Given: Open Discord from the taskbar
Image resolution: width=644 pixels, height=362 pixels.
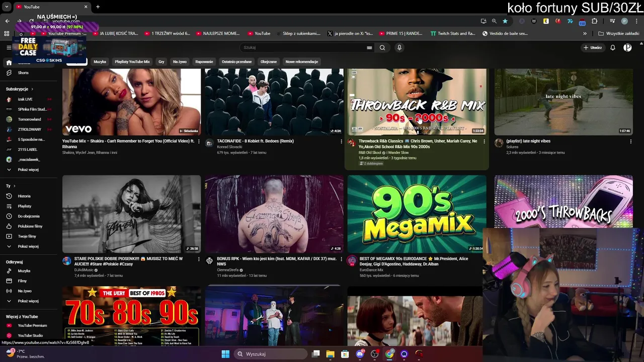Looking at the screenshot, I should (360, 354).
